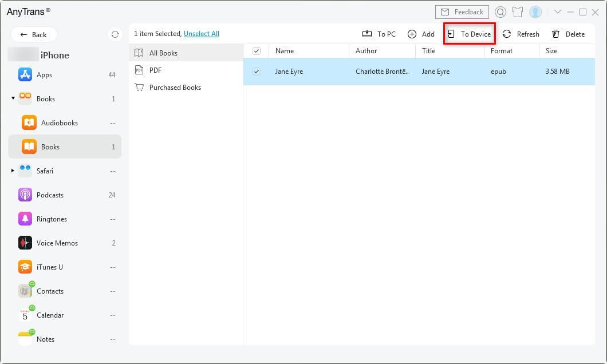This screenshot has width=607, height=364.
Task: Open the skin theme shirt icon
Action: [518, 12]
